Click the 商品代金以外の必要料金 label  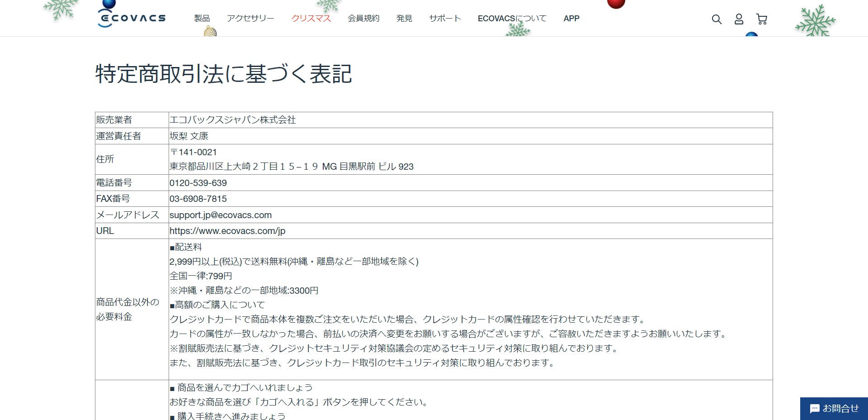pos(127,310)
